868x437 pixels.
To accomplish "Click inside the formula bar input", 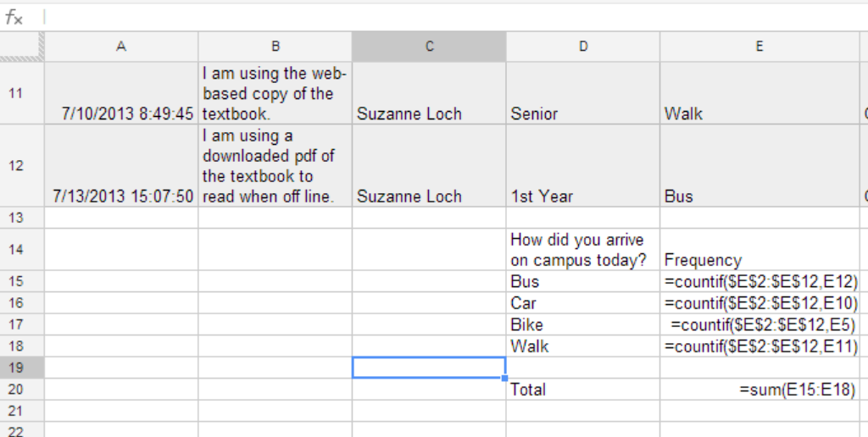I will click(454, 18).
